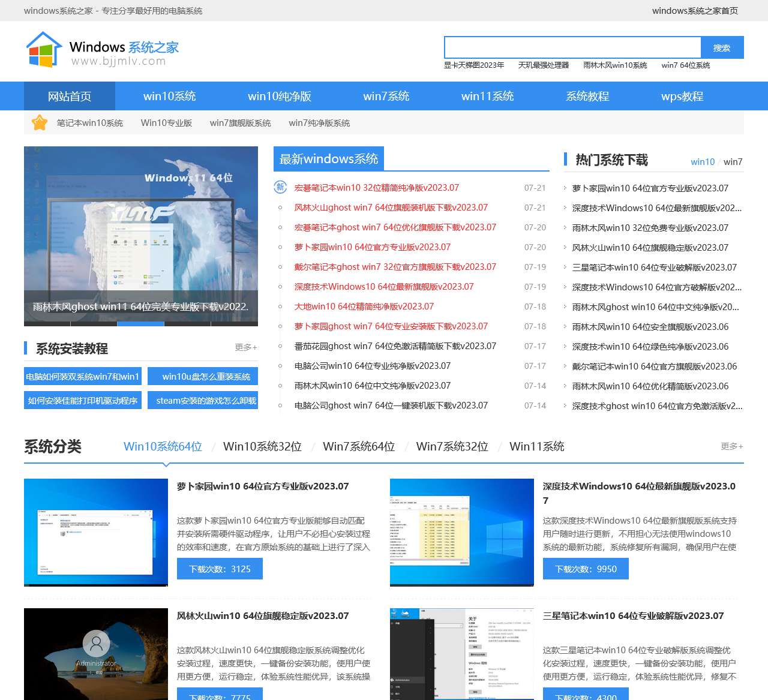Image resolution: width=768 pixels, height=700 pixels.
Task: Open the win10系统 navigation item
Action: 170,96
